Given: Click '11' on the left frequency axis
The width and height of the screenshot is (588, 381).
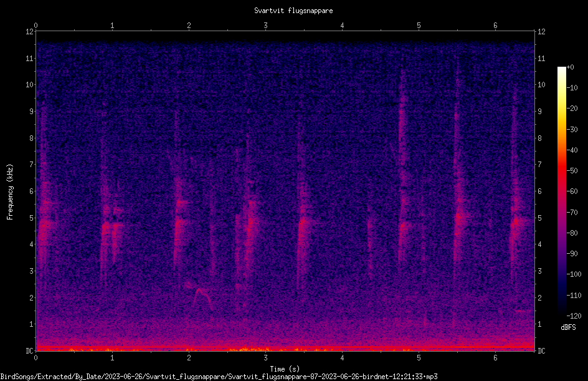Looking at the screenshot, I should coord(29,58).
